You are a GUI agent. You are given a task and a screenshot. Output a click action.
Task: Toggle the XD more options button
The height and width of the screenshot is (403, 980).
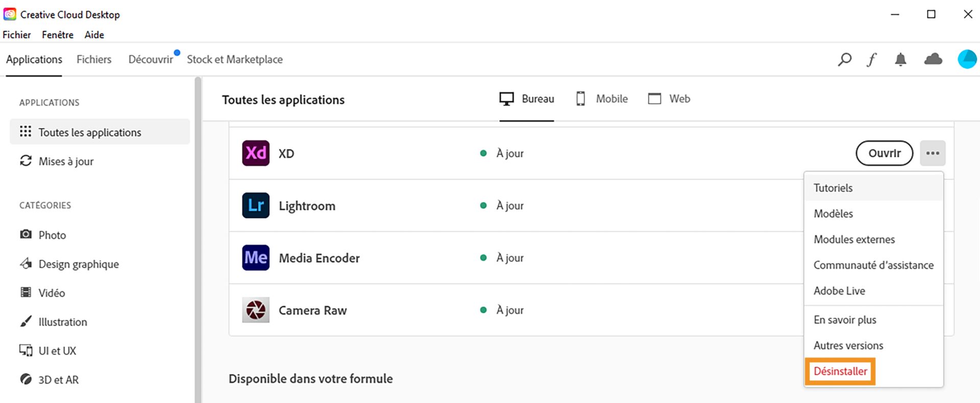click(933, 153)
